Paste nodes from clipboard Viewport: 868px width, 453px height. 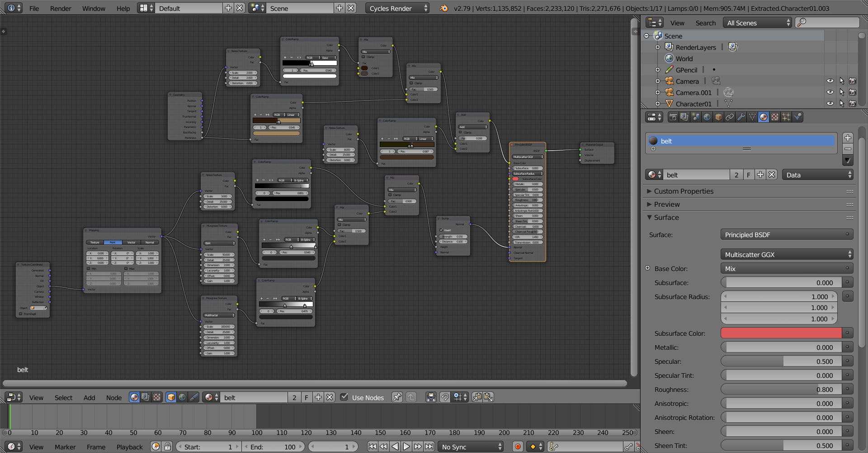coord(488,397)
